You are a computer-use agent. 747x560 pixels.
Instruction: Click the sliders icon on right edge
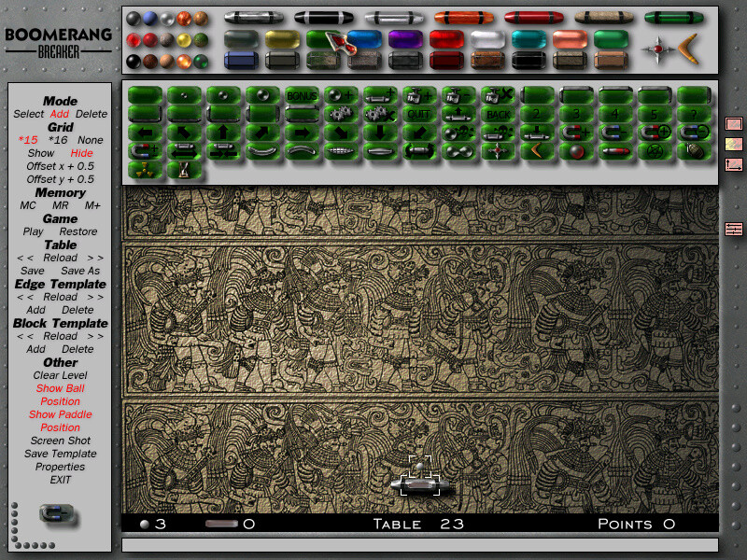pyautogui.click(x=734, y=229)
